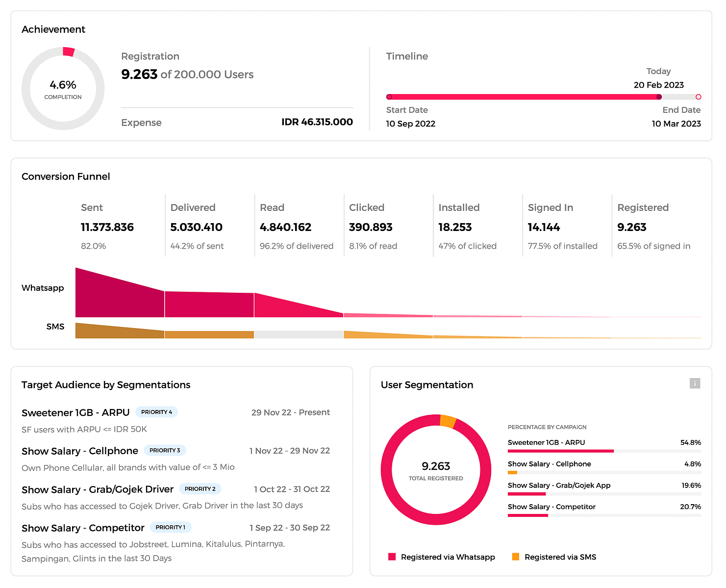Open Sweetener 1GB - ARPU segmentation title

coord(75,412)
